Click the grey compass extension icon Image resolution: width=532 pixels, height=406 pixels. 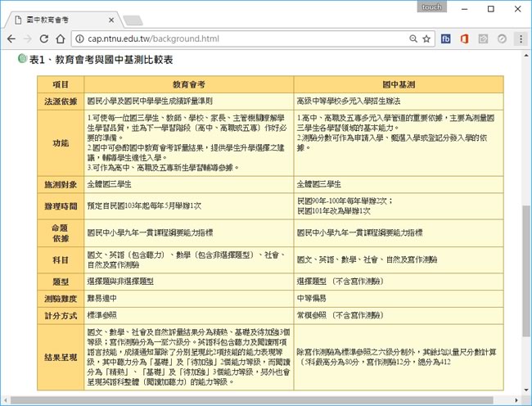tap(502, 38)
